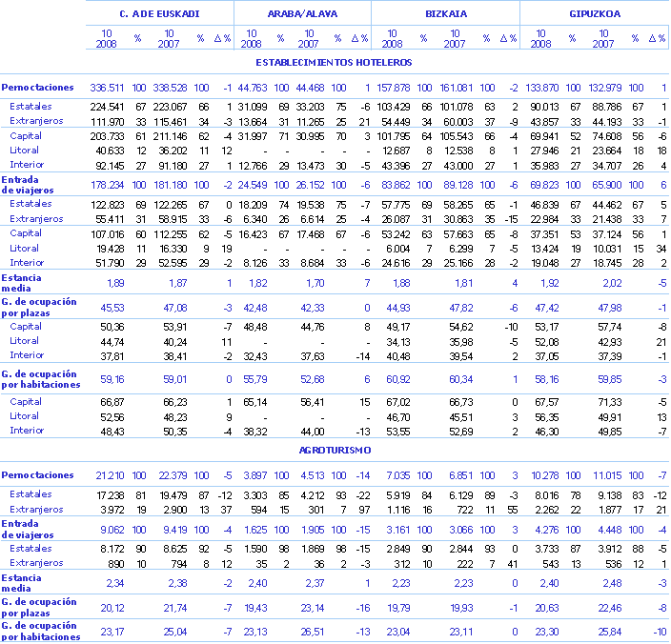This screenshot has height=644, width=671.
Task: Select Pernoctaciones row label under hotel establishments
Action: [37, 87]
